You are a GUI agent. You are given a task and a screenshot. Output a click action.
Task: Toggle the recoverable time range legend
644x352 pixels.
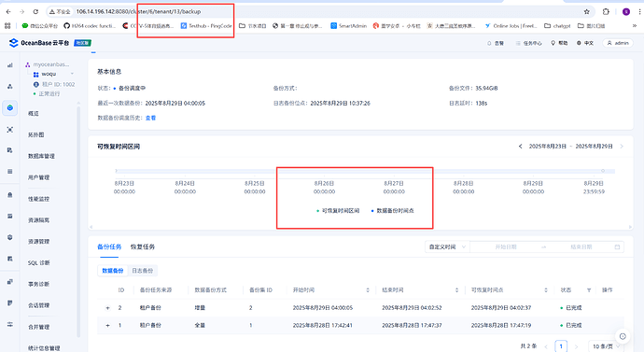click(x=338, y=211)
